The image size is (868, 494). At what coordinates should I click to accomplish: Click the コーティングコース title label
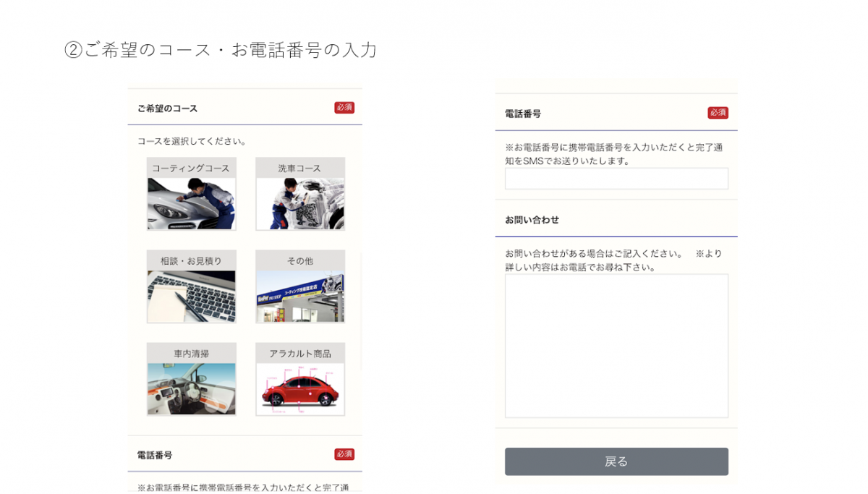click(191, 168)
